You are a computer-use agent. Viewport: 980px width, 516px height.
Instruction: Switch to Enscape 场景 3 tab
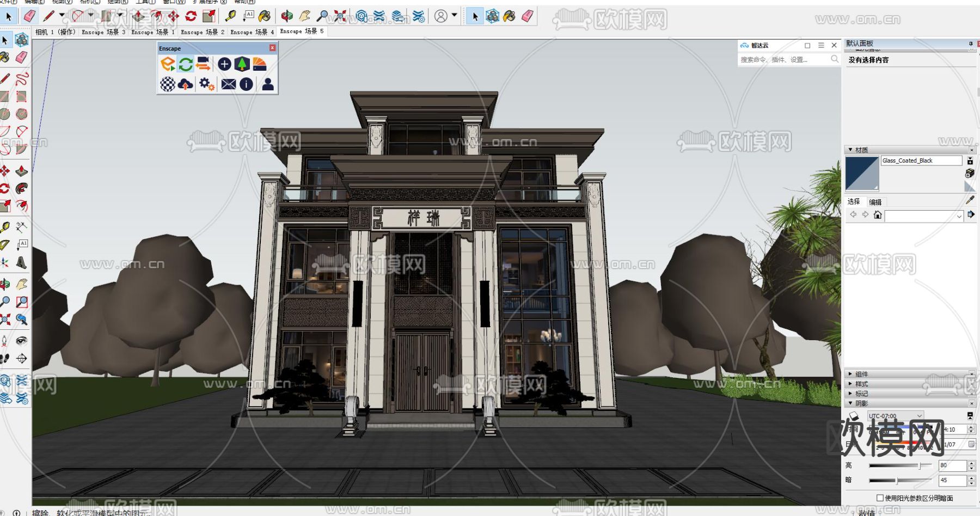pyautogui.click(x=103, y=32)
